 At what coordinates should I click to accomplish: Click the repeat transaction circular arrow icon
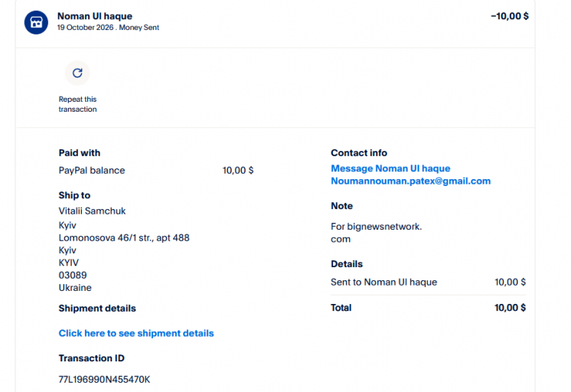point(77,73)
